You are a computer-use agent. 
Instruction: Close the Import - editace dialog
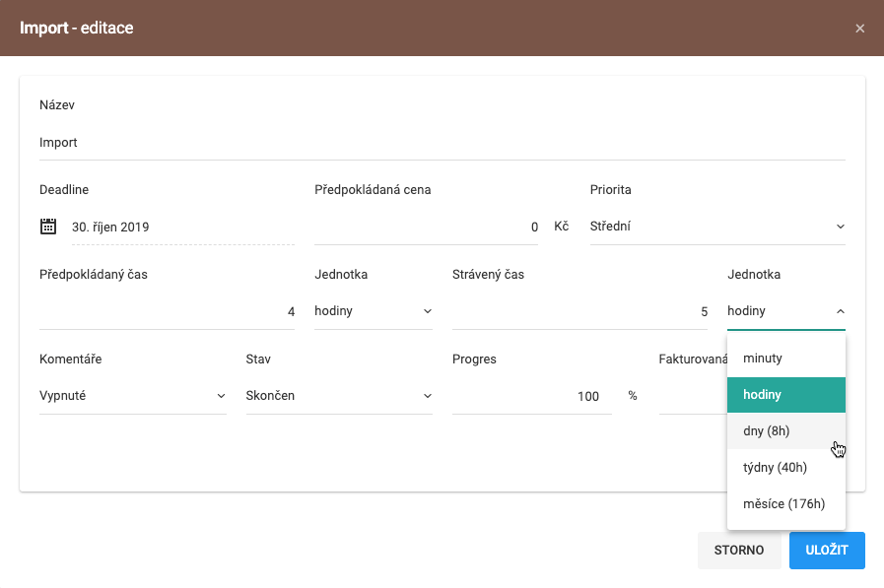(859, 29)
